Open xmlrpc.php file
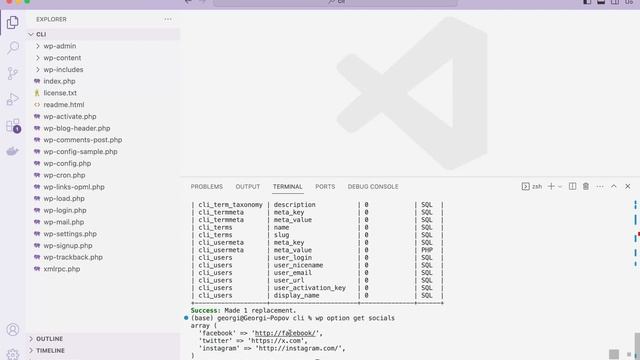 [x=62, y=269]
